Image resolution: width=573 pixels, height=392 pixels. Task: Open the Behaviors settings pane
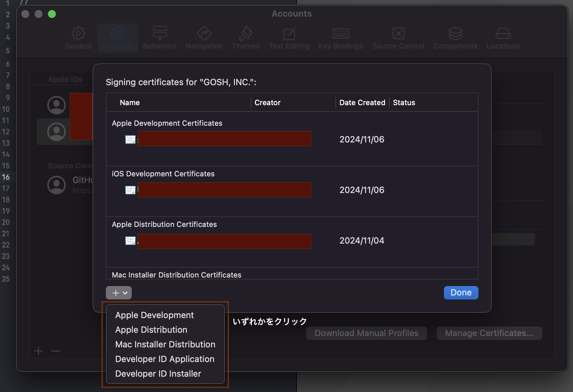[160, 38]
